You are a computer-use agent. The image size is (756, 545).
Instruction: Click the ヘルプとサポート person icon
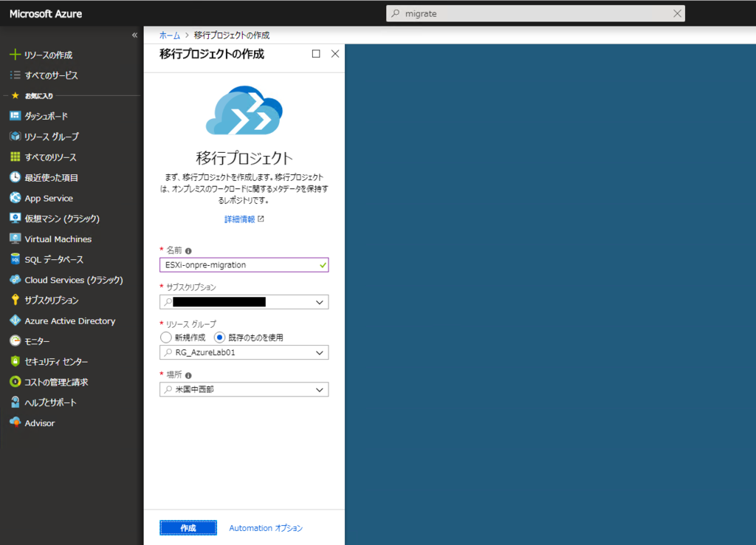(x=15, y=402)
